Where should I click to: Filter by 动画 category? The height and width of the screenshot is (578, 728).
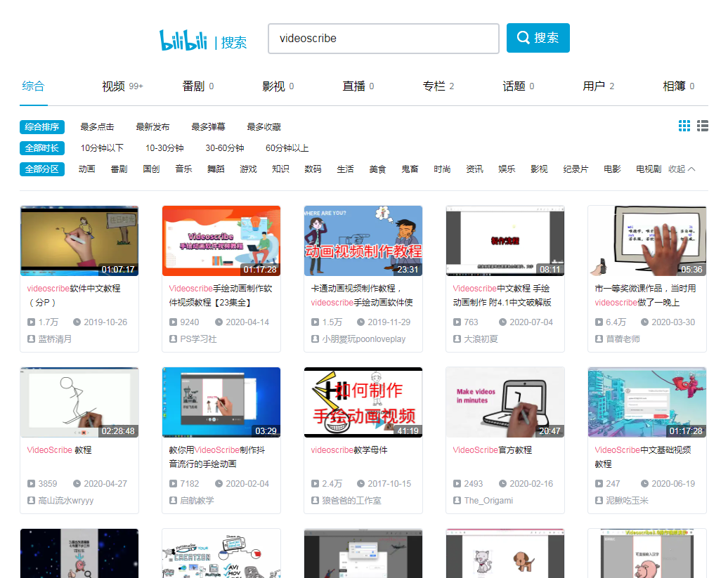[x=87, y=169]
